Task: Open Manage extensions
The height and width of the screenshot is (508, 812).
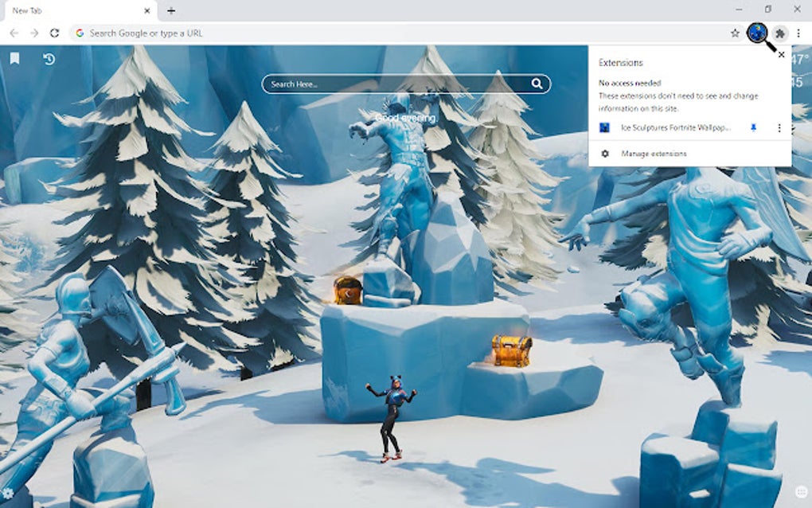Action: tap(689, 154)
